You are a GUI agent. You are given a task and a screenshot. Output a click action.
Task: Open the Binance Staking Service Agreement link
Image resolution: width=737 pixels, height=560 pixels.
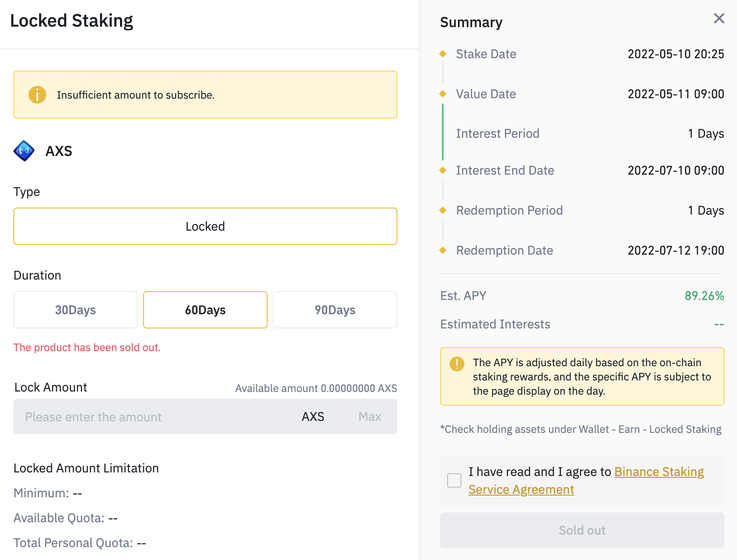pos(586,480)
